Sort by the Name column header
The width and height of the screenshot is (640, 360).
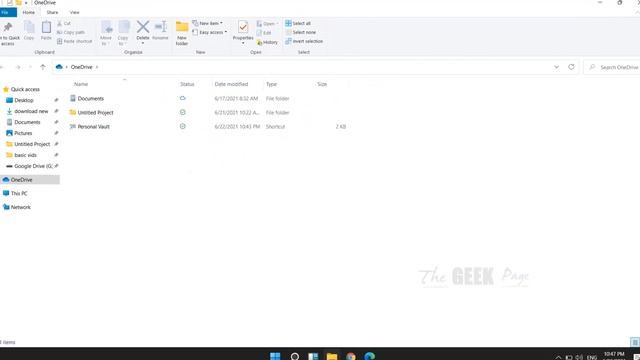coord(81,84)
